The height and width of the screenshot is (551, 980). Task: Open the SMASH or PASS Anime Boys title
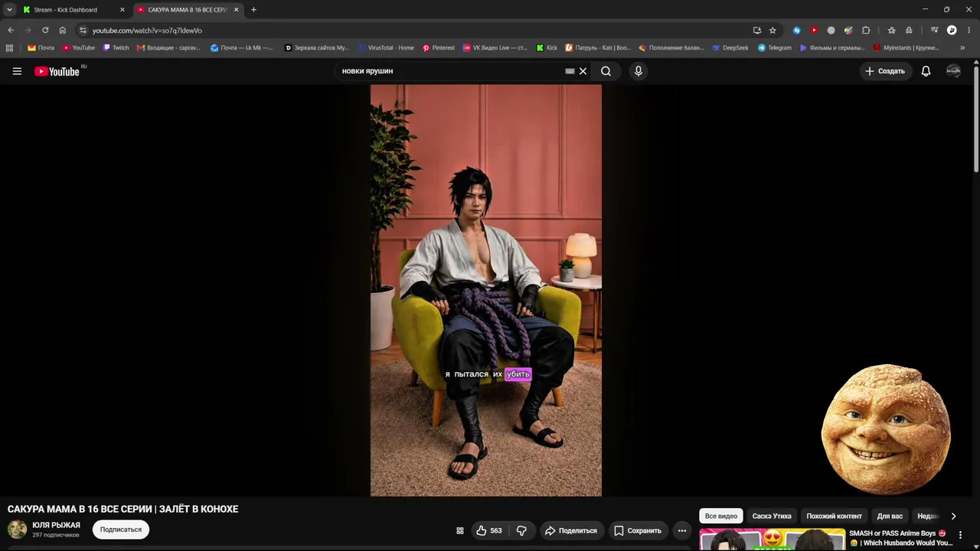(900, 538)
